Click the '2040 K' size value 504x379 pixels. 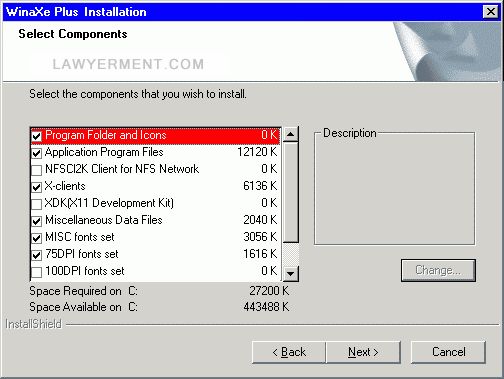(260, 220)
